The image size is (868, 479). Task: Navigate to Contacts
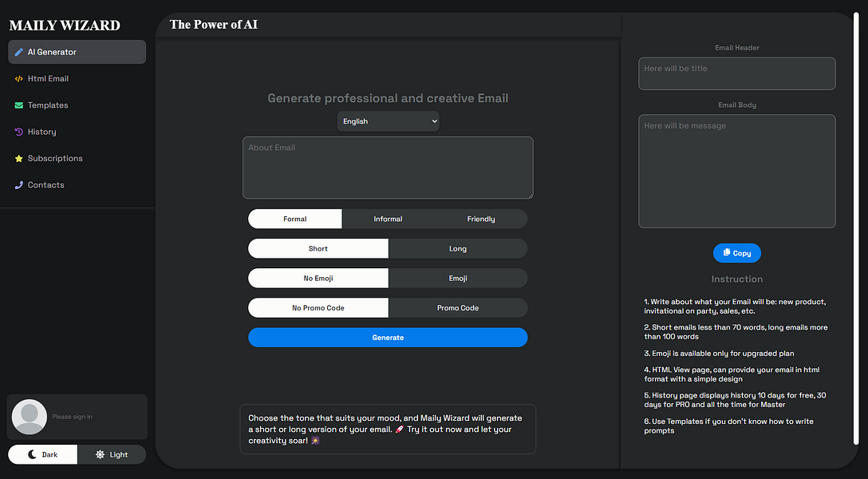pyautogui.click(x=77, y=185)
